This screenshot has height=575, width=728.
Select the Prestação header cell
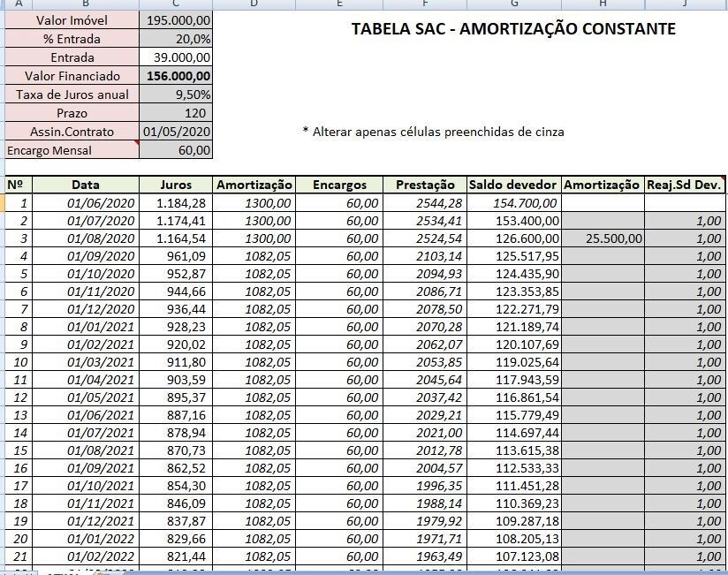(x=425, y=185)
